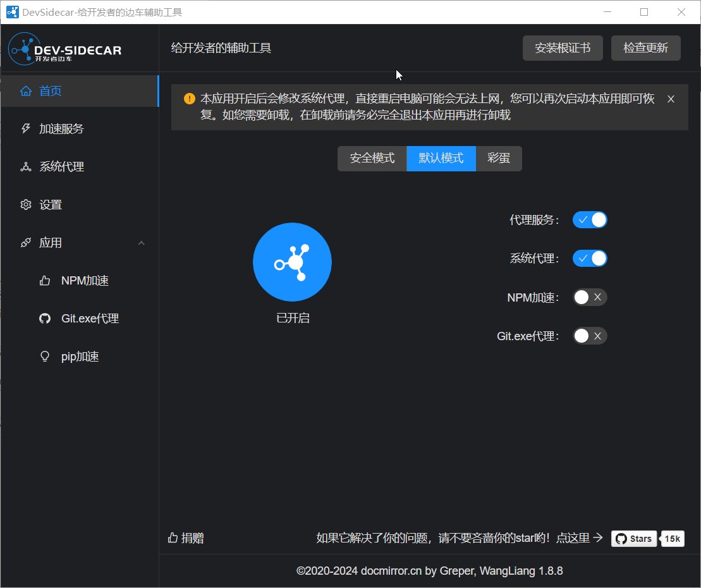Click the big blue DevSidecar logo circle
The image size is (701, 588).
292,262
